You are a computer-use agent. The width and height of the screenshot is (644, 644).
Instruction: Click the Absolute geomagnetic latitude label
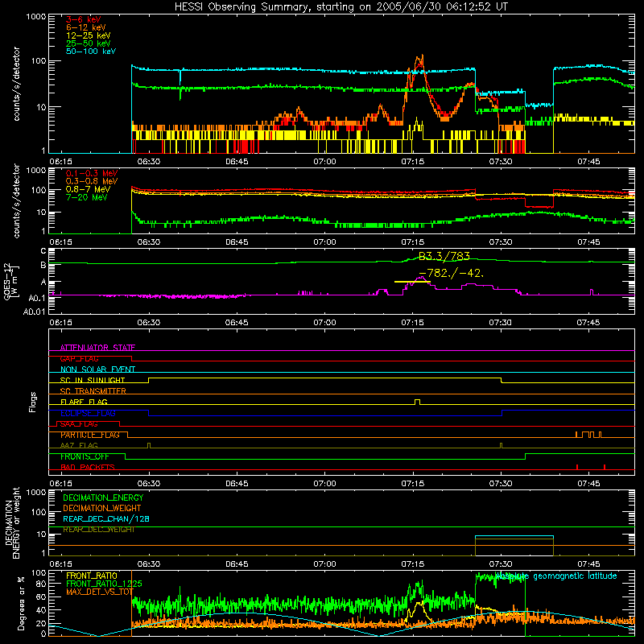pyautogui.click(x=555, y=576)
